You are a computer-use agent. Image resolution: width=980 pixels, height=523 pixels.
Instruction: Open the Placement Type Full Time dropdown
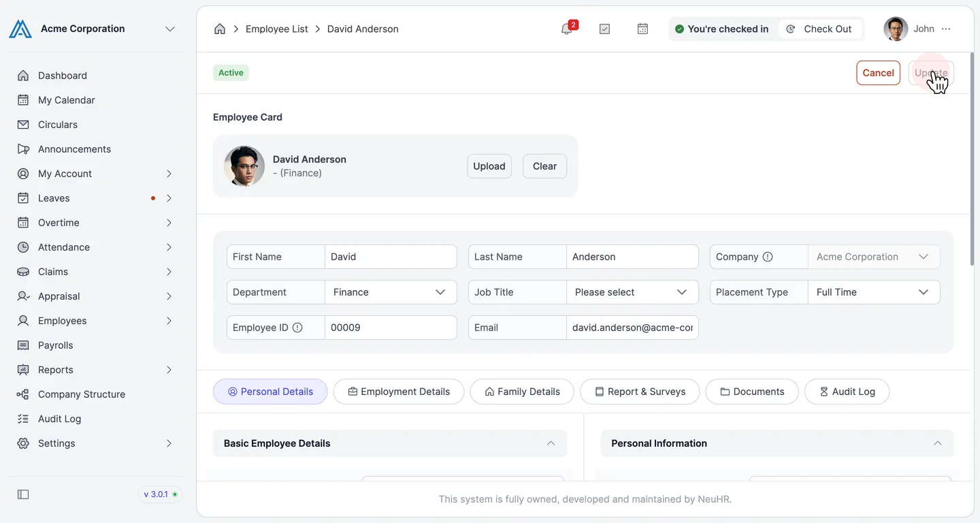coord(874,292)
